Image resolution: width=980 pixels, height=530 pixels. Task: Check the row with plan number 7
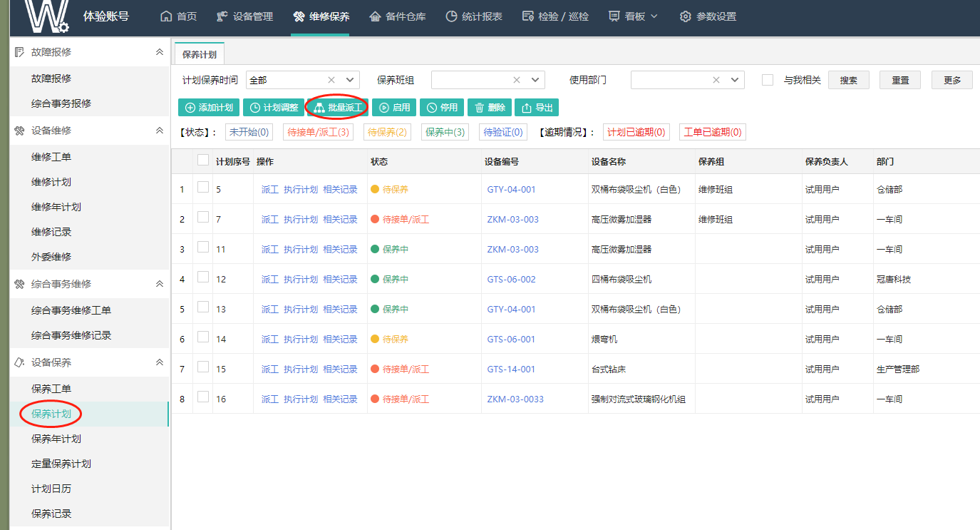(x=203, y=217)
